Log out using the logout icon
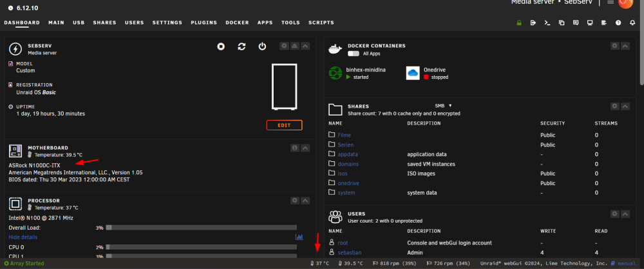This screenshot has width=644, height=269. point(533,23)
